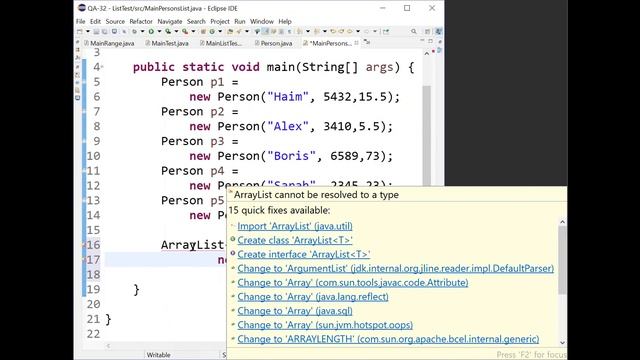Click the New Java Class green icon
The width and height of the screenshot is (640, 360).
212,31
